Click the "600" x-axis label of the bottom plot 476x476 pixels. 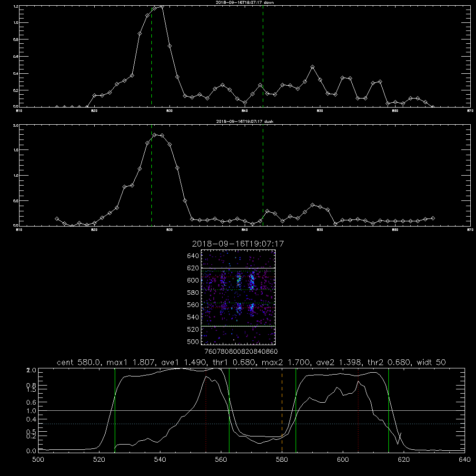(343, 460)
